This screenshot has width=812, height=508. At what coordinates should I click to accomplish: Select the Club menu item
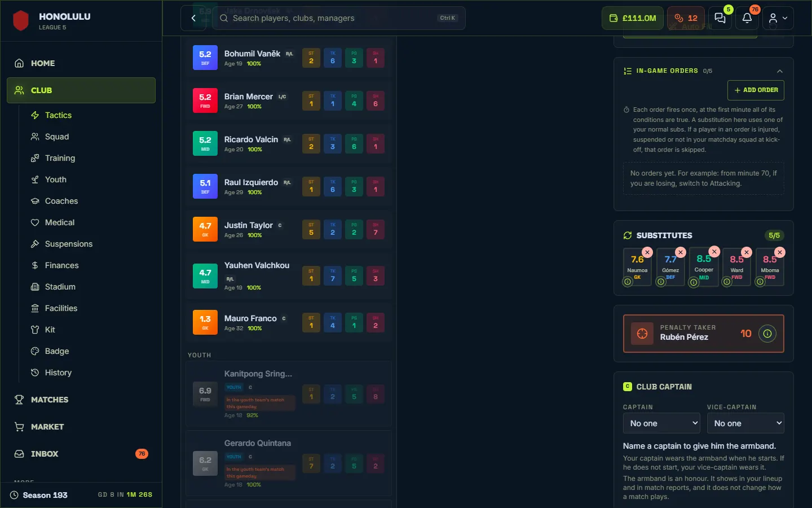coord(81,90)
